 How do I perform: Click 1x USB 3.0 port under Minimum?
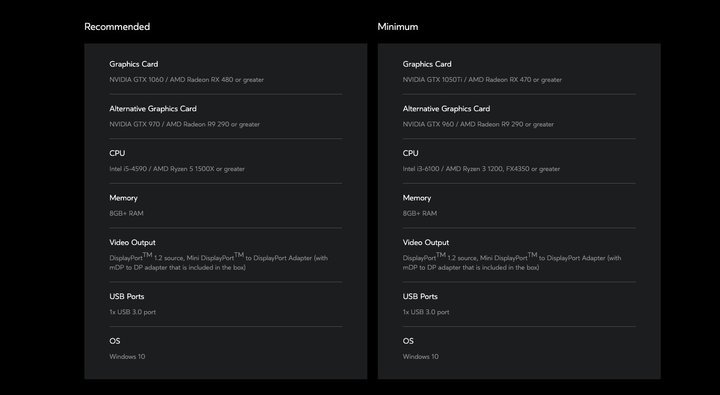(x=426, y=312)
